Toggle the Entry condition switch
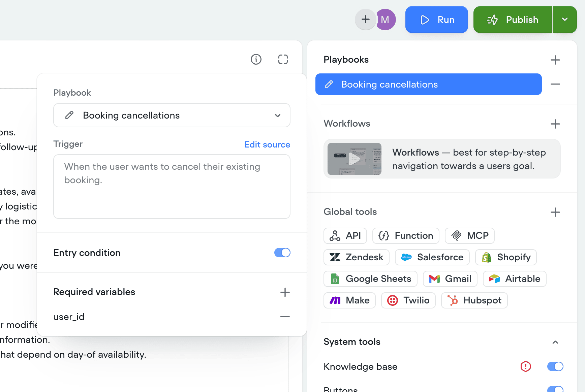The width and height of the screenshot is (585, 392). [282, 253]
